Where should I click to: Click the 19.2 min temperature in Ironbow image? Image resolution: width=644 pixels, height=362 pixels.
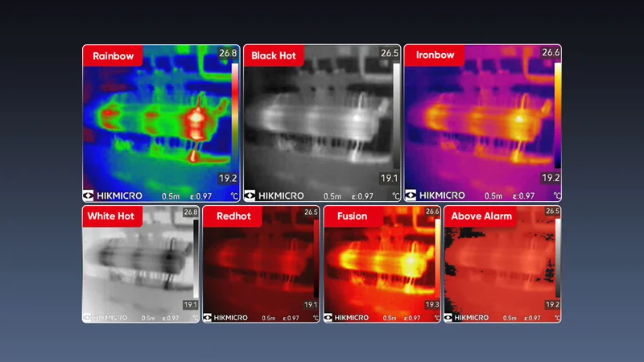551,178
